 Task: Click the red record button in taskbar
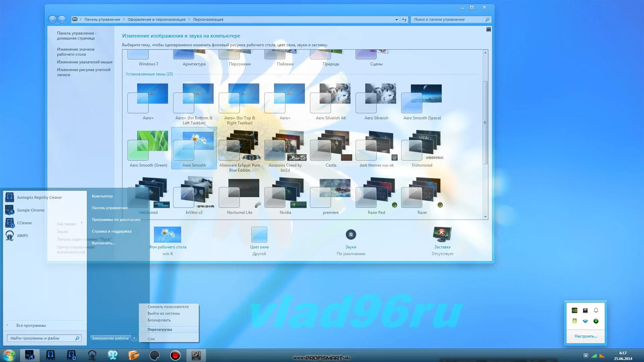tap(175, 355)
